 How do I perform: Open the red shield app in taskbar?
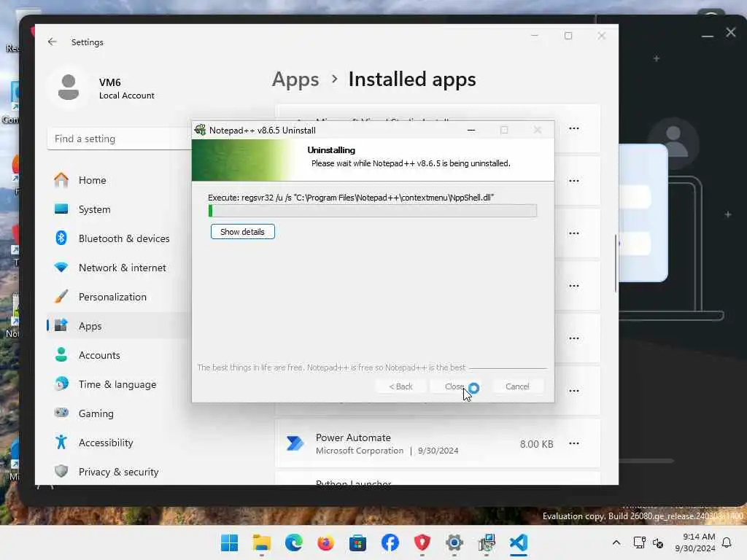tap(422, 542)
